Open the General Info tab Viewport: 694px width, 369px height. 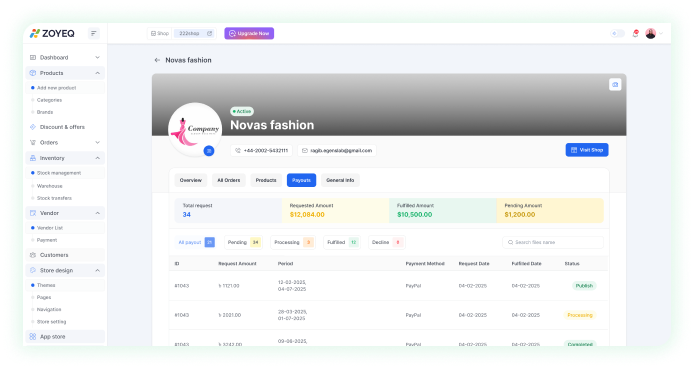coord(340,180)
